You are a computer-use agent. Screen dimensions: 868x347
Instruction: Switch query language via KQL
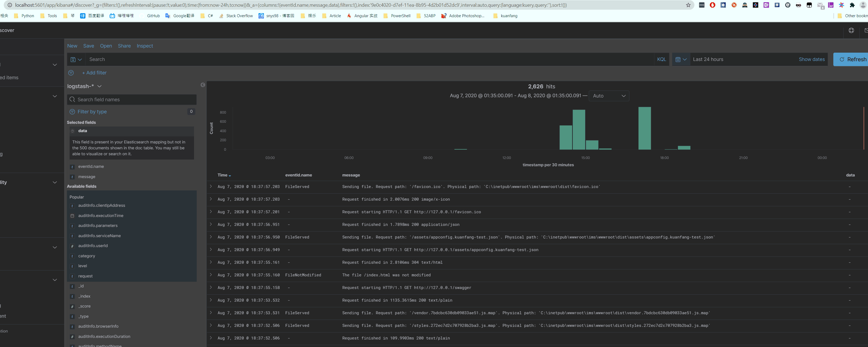coord(661,59)
